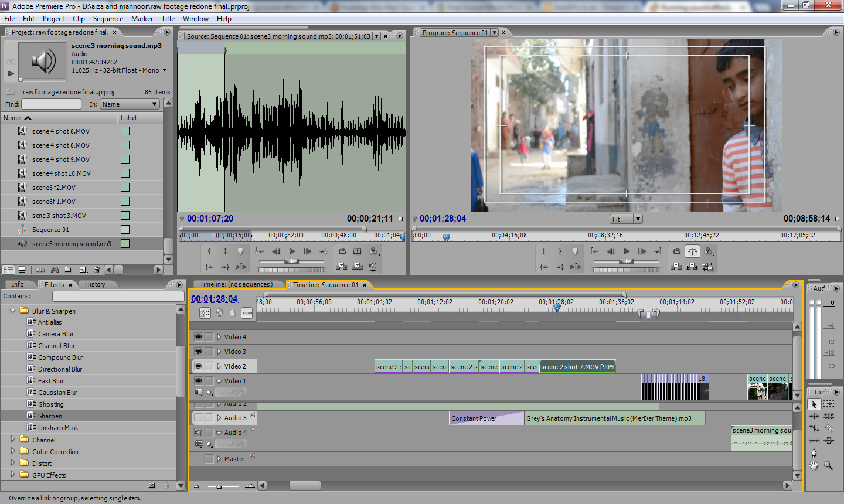Click Play in the Program monitor
This screenshot has height=504, width=844.
[x=627, y=251]
